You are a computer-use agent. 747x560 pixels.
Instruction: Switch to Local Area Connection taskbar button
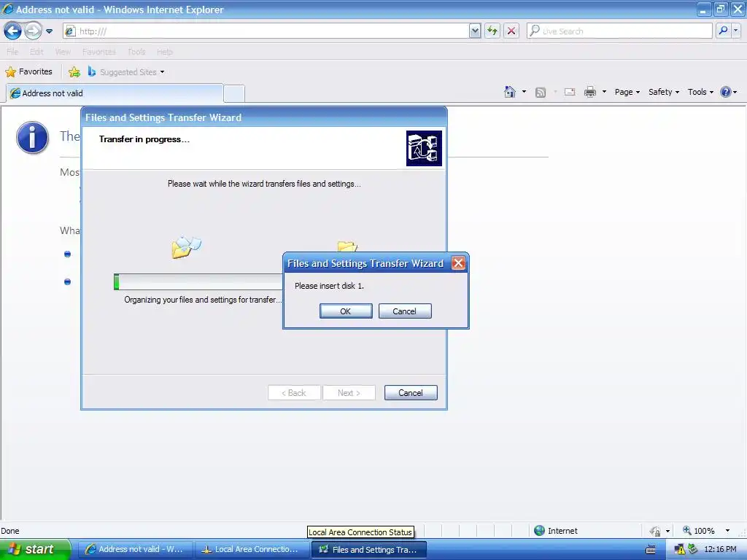[252, 549]
